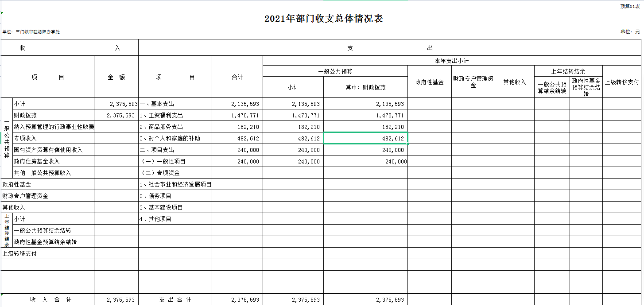The width and height of the screenshot is (644, 307).
Task: Click the item "2、商品服务支出"
Action: [161, 127]
